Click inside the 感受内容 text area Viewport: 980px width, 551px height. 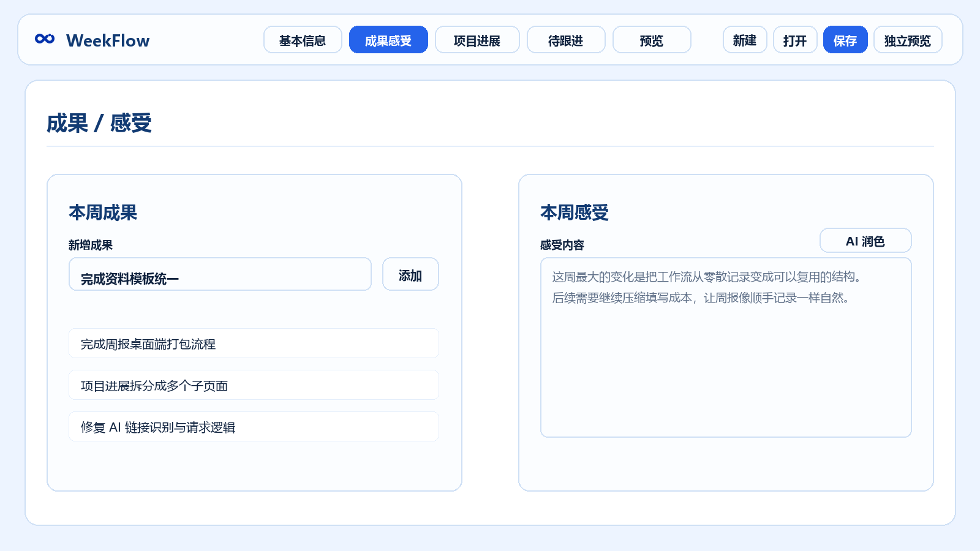(726, 347)
